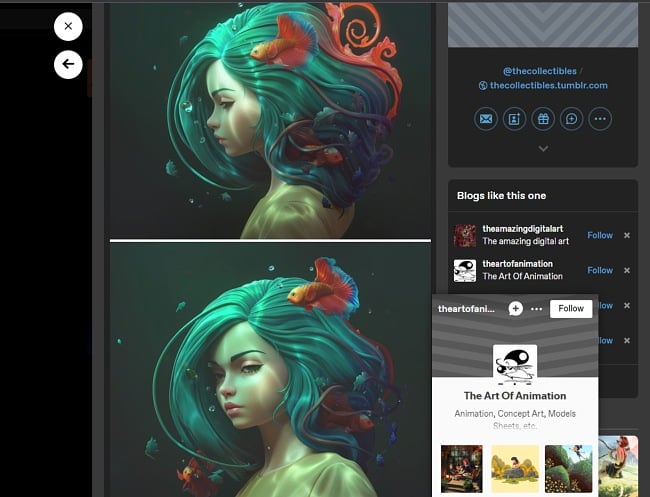
Task: Click theamazingdigitalart blog name
Action: coord(522,229)
